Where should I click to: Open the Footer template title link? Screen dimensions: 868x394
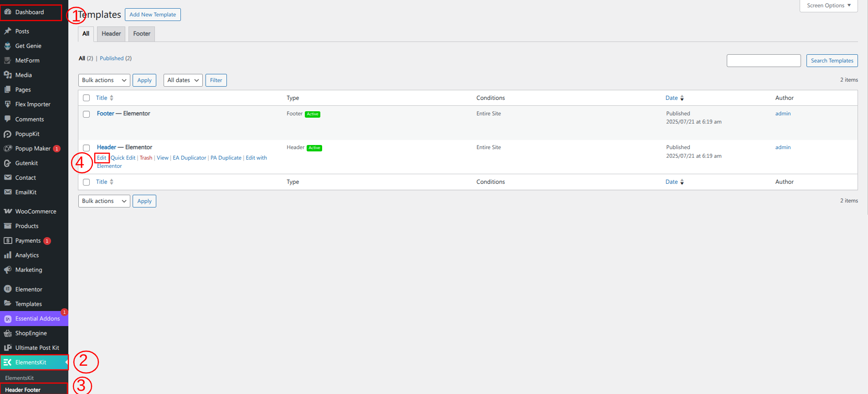[x=105, y=114]
